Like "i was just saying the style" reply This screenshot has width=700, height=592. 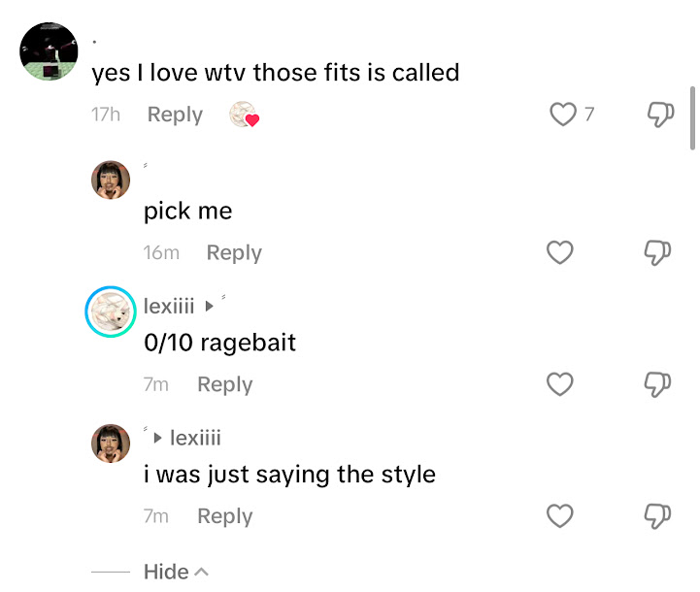click(560, 516)
